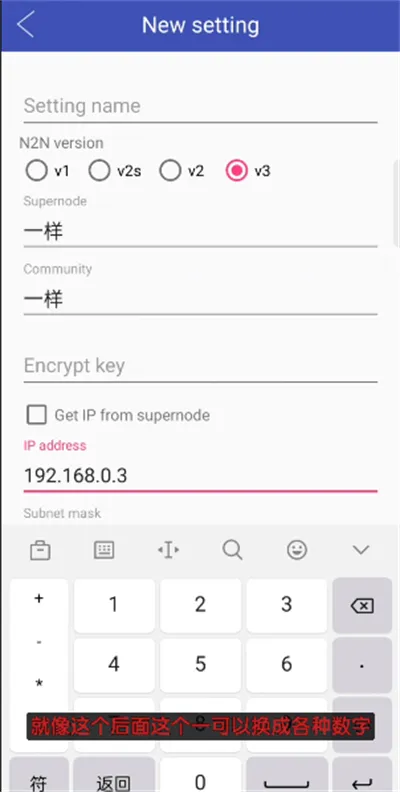Select N2N version v1 radio
This screenshot has width=400, height=792.
coord(47,171)
